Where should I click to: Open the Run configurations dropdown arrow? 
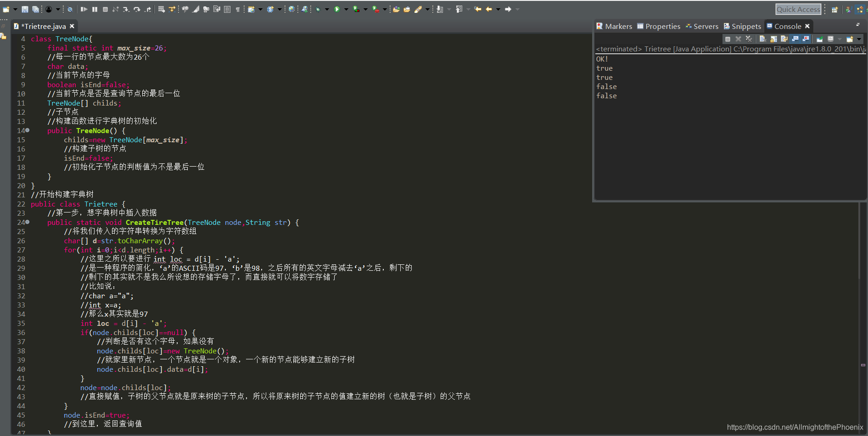click(x=346, y=9)
